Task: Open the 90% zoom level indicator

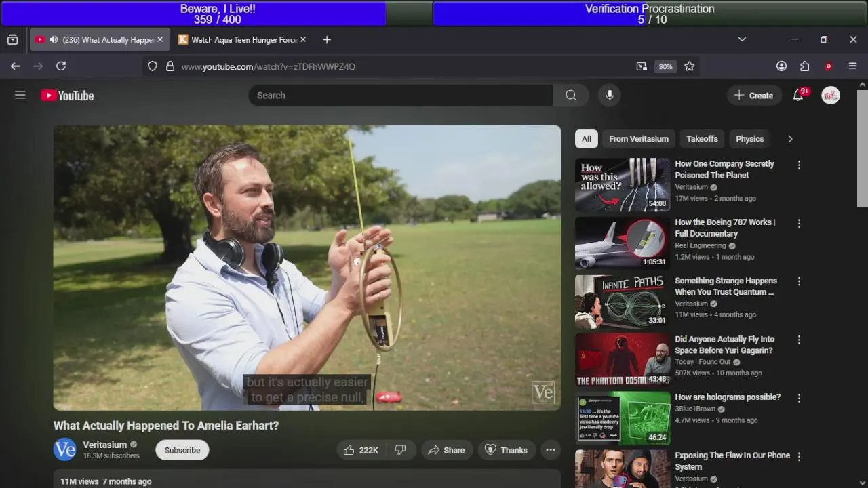Action: click(665, 66)
